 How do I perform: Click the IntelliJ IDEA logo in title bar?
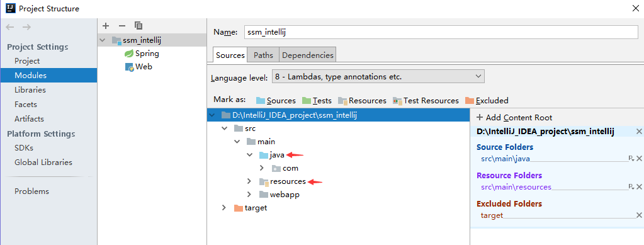[x=10, y=9]
